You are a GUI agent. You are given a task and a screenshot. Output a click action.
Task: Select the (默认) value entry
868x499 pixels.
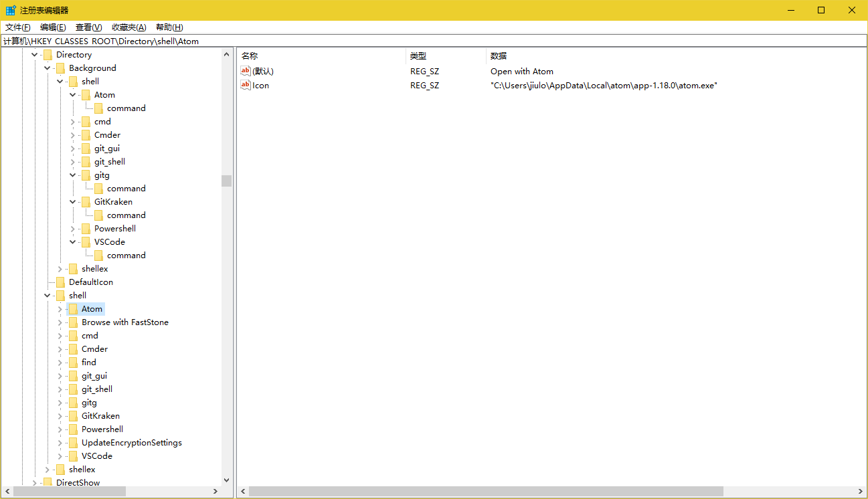pos(263,71)
